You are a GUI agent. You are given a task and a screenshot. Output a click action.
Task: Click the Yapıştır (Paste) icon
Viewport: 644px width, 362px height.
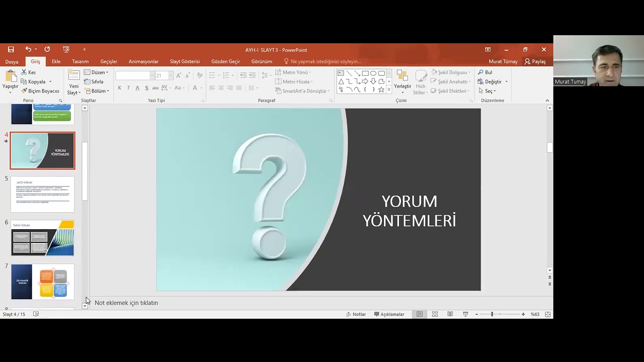[x=11, y=76]
